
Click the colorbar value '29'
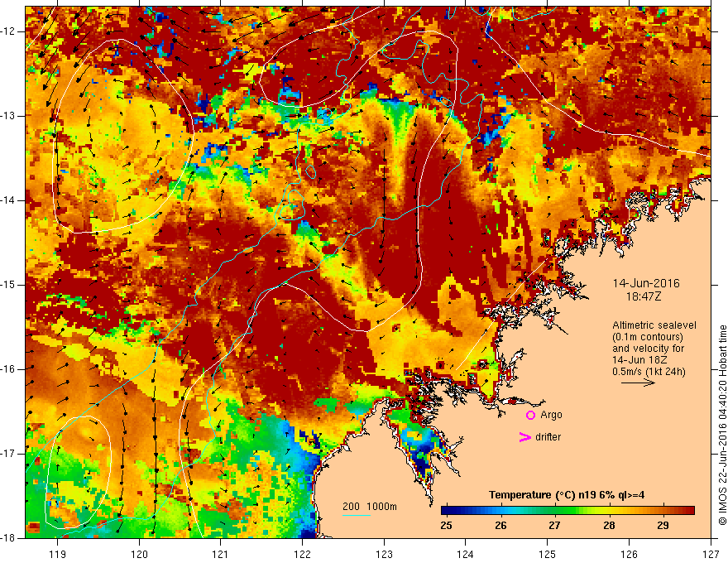point(663,526)
